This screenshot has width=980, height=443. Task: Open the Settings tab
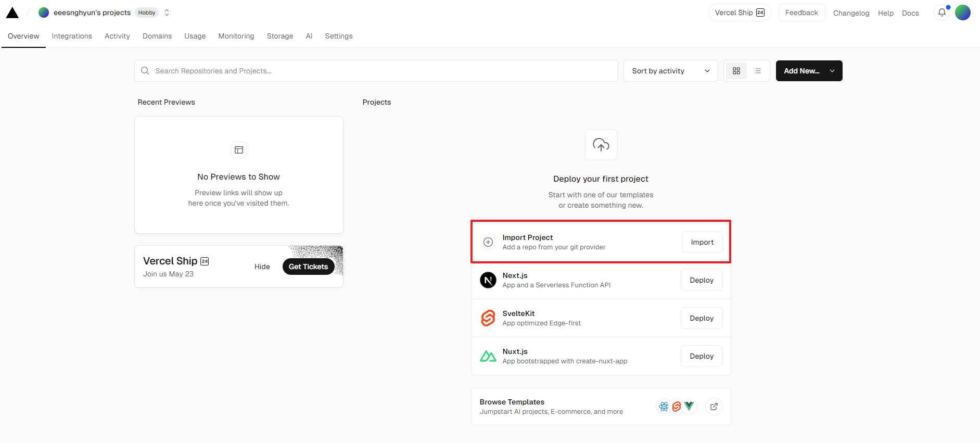(x=339, y=36)
